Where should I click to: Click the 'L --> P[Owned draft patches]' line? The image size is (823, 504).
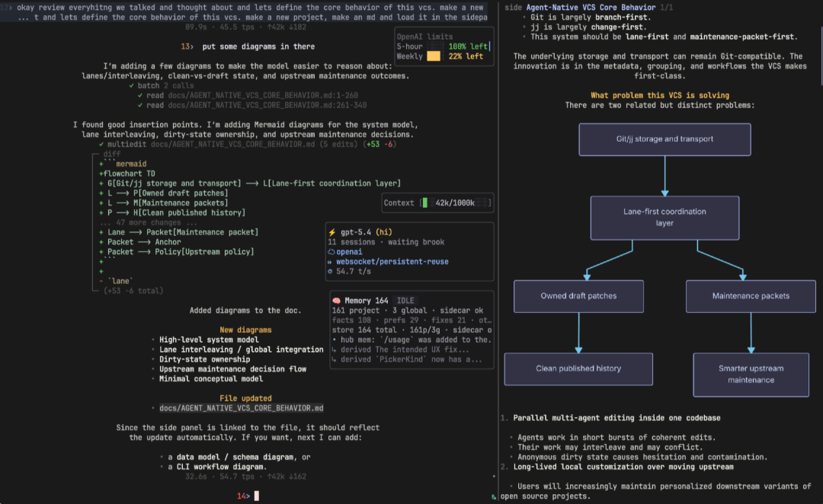point(164,193)
